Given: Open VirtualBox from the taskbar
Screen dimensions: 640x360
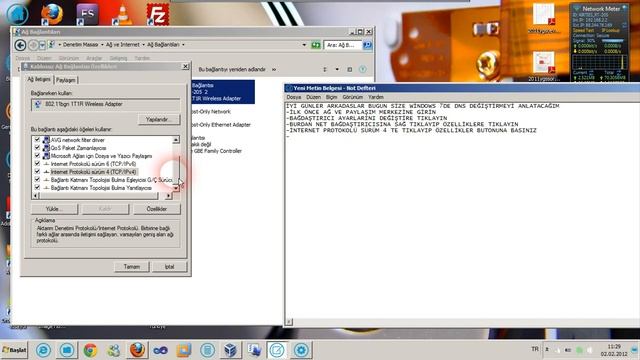Looking at the screenshot, I should pyautogui.click(x=231, y=350).
